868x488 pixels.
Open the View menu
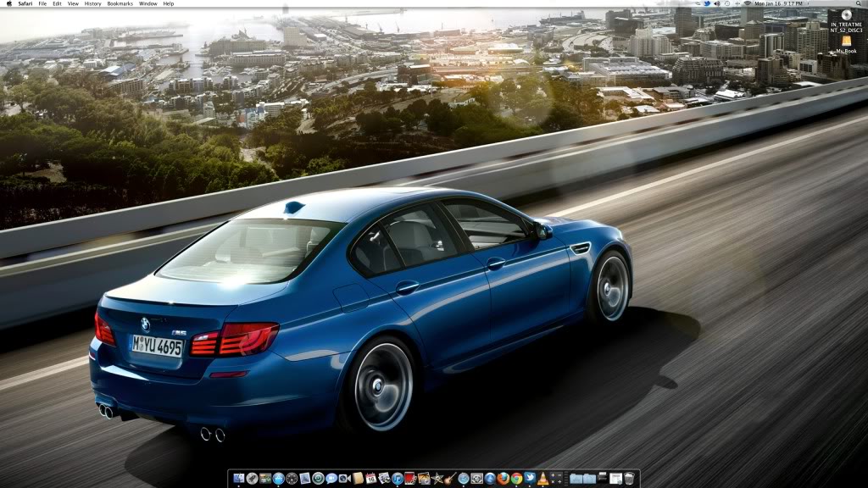[73, 3]
